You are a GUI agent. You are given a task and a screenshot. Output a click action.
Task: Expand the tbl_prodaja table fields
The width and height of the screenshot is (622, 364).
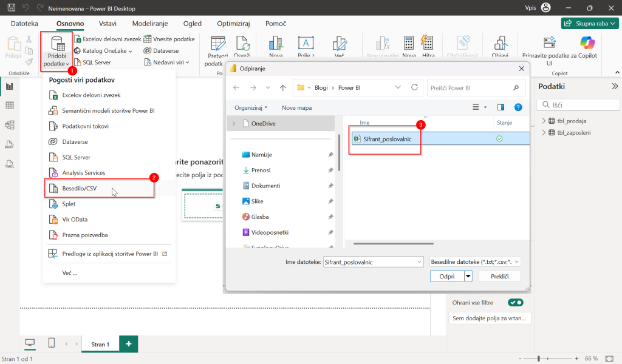[x=544, y=121]
